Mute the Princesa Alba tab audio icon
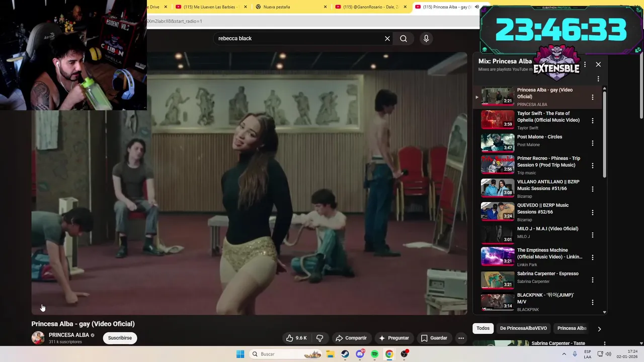Screen dimensions: 644x362 (476, 7)
